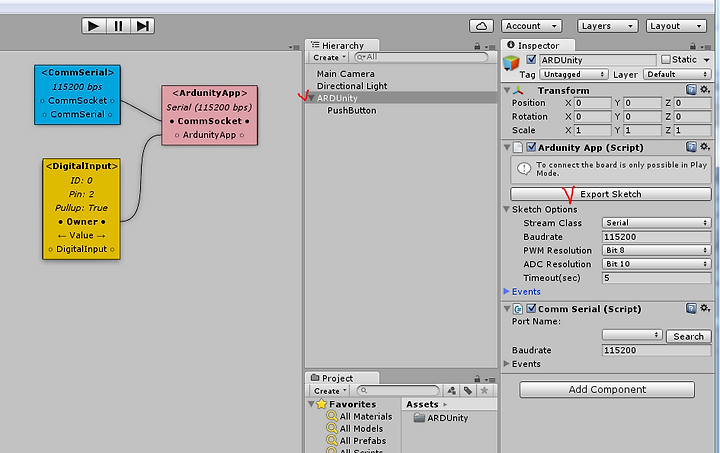Click the Project save search star icon
Image resolution: width=720 pixels, height=453 pixels.
(484, 391)
